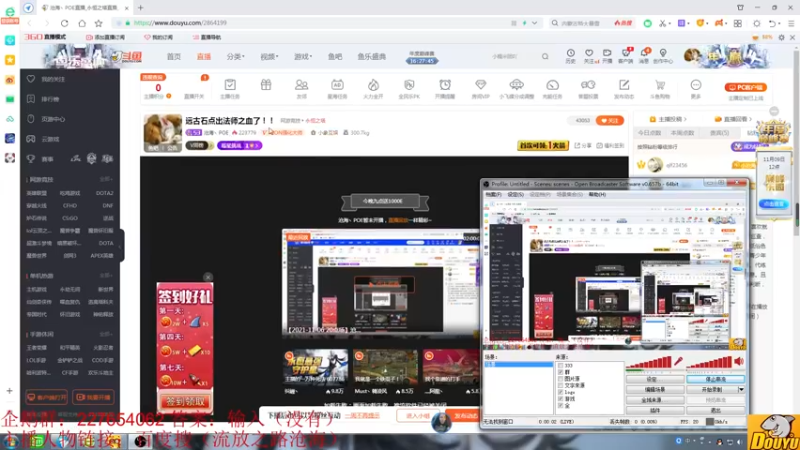Expand 直播回看 section arrow

pyautogui.click(x=751, y=119)
